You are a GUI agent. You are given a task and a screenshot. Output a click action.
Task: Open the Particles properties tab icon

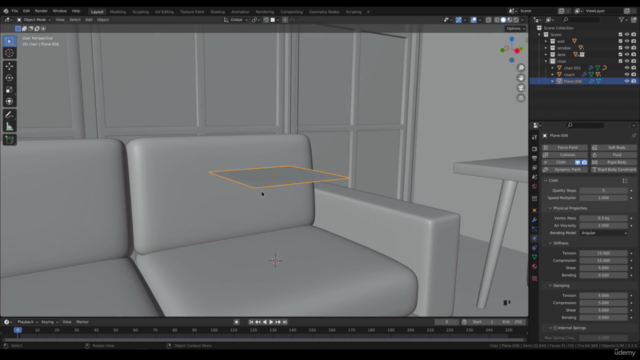pos(534,229)
